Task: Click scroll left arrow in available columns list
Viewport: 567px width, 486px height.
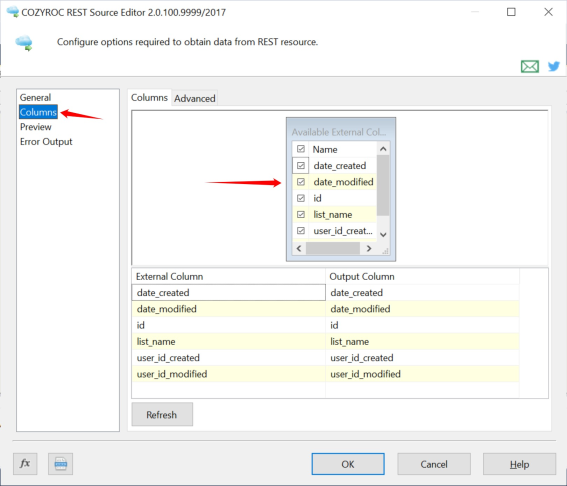Action: pyautogui.click(x=299, y=248)
